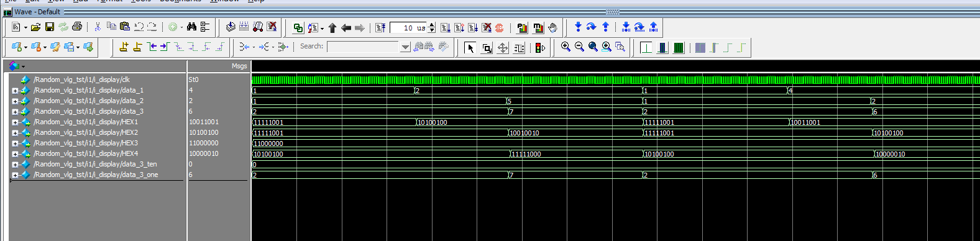Toggle the Zoom Mode tool
The height and width of the screenshot is (241, 980).
[487, 48]
